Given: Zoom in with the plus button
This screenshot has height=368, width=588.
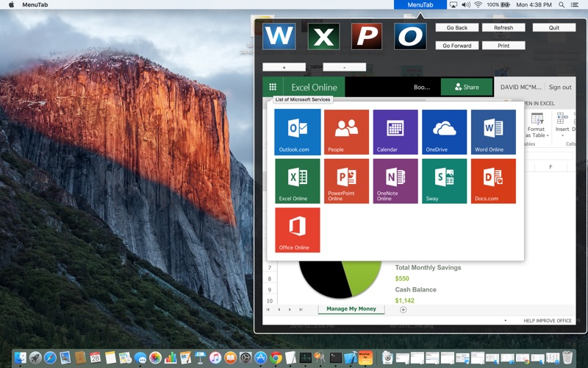Looking at the screenshot, I should [284, 67].
